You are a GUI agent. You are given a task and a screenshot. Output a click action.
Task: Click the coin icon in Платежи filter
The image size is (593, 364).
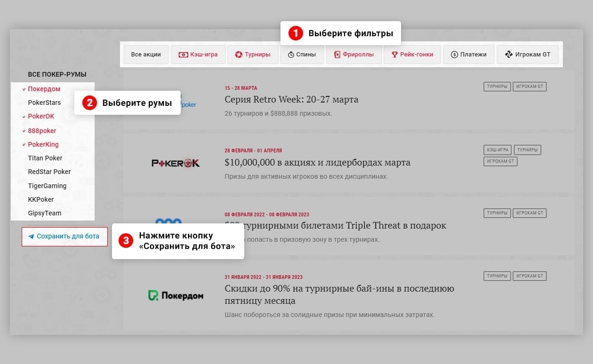(454, 55)
